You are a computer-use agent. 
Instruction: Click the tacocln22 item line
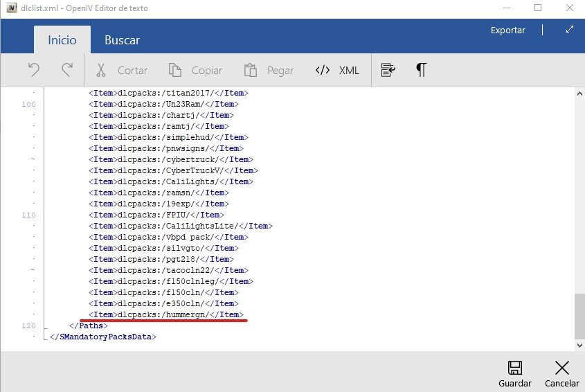168,270
